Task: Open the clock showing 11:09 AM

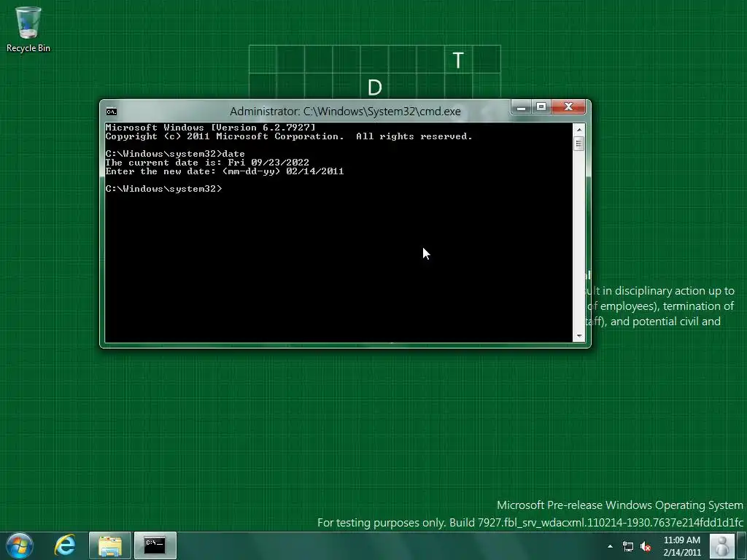Action: [x=682, y=546]
